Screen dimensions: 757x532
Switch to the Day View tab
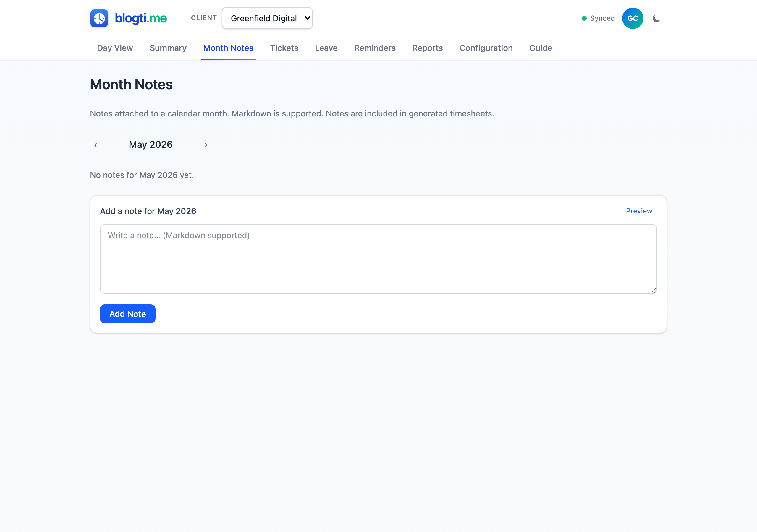coord(115,48)
